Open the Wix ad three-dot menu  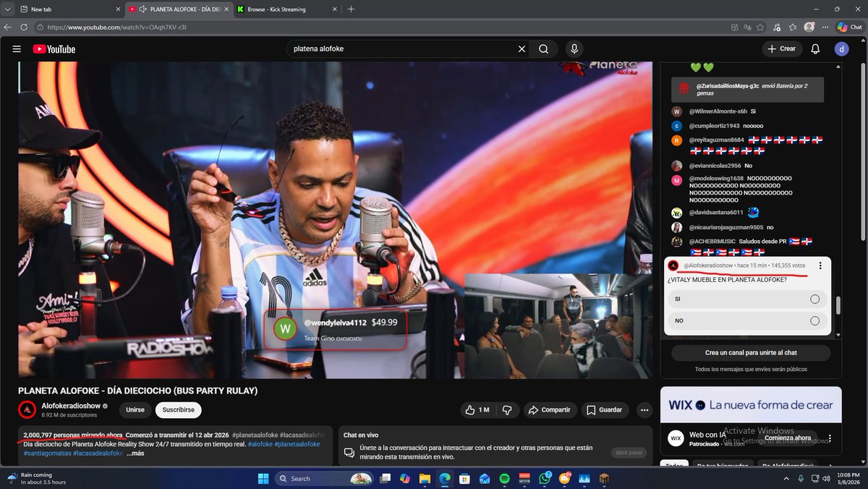[x=830, y=438]
